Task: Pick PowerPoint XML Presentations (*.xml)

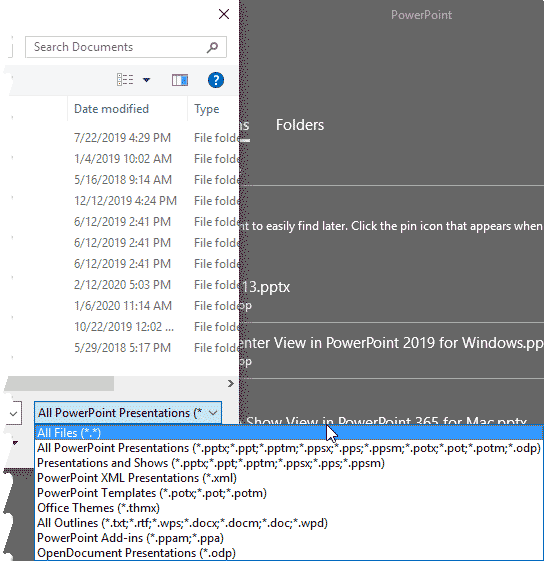Action: [289, 478]
